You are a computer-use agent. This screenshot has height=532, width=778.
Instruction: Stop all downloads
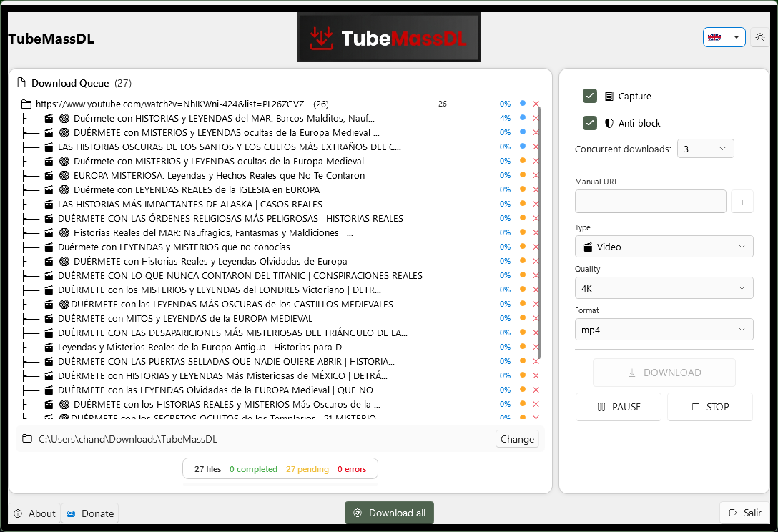pyautogui.click(x=710, y=407)
